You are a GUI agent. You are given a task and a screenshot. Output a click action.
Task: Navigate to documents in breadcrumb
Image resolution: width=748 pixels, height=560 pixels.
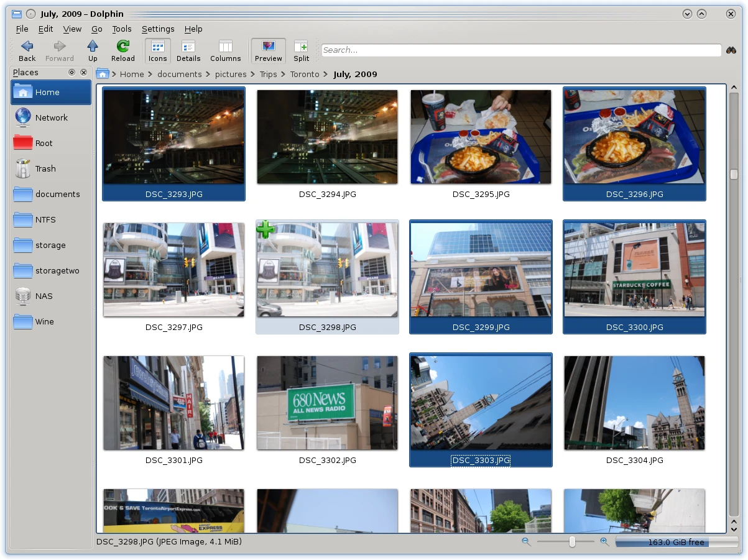[x=180, y=74]
